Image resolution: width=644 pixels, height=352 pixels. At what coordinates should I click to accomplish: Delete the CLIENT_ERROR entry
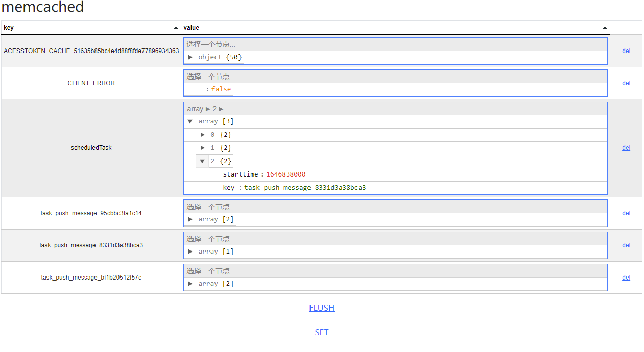coord(626,83)
